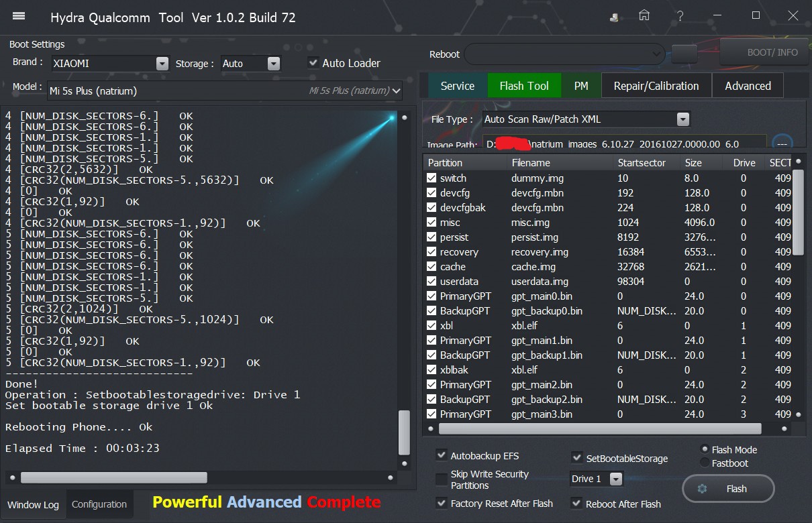Viewport: 812px width, 523px height.
Task: Uncheck the cache partition checkbox
Action: point(432,266)
